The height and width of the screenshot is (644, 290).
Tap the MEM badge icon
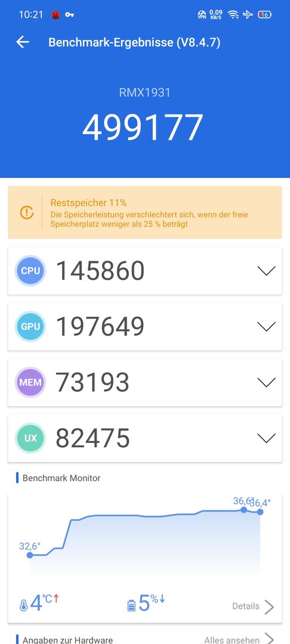tap(30, 382)
